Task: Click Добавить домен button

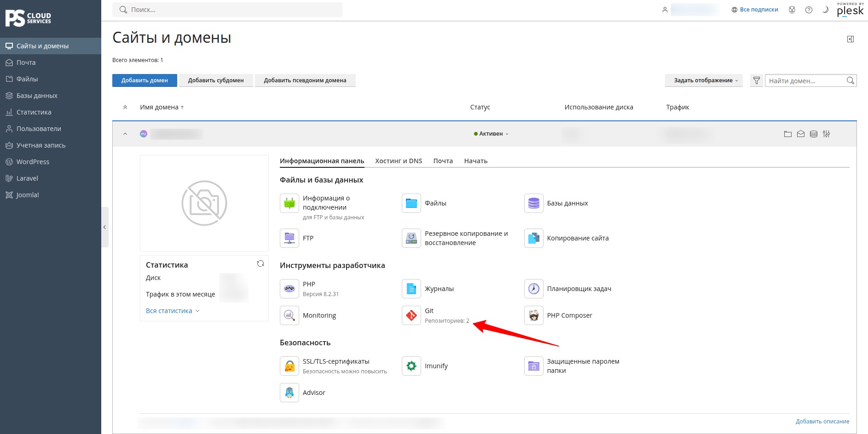Action: coord(145,80)
